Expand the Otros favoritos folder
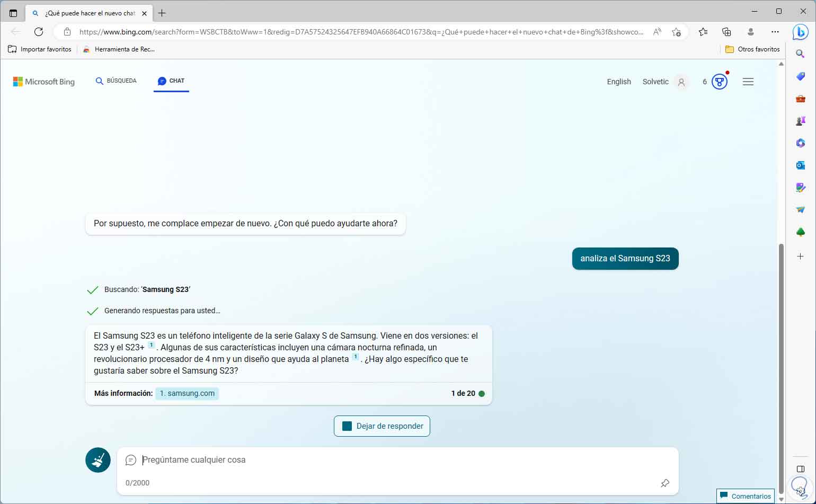 [x=752, y=49]
